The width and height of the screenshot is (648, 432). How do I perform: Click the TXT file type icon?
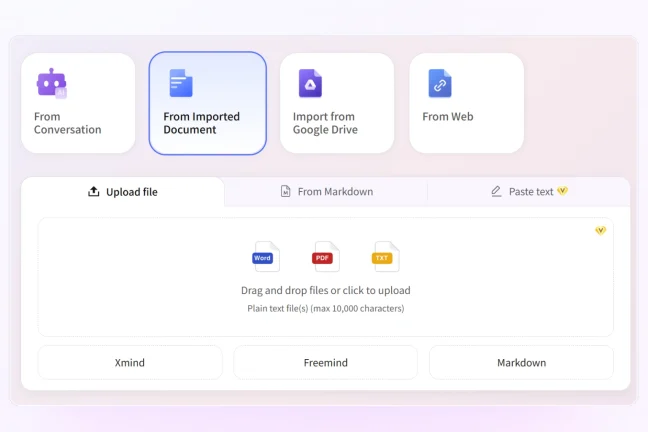click(x=385, y=257)
